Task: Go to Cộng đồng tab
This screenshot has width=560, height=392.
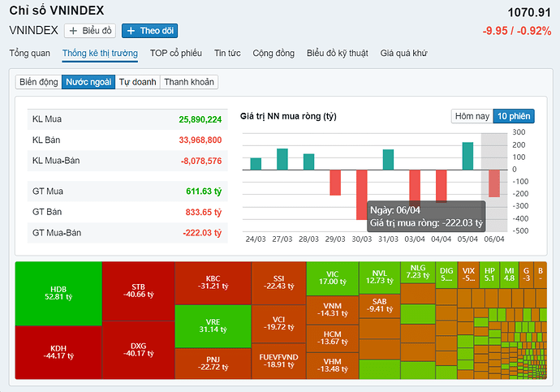Action: coord(274,54)
